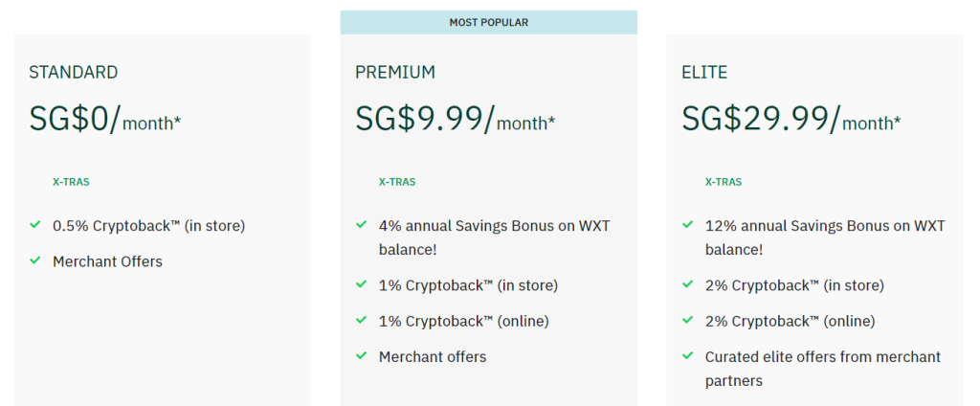Click checkmark next to 1% Cryptoback (in store)
The height and width of the screenshot is (406, 980).
pyautogui.click(x=361, y=284)
